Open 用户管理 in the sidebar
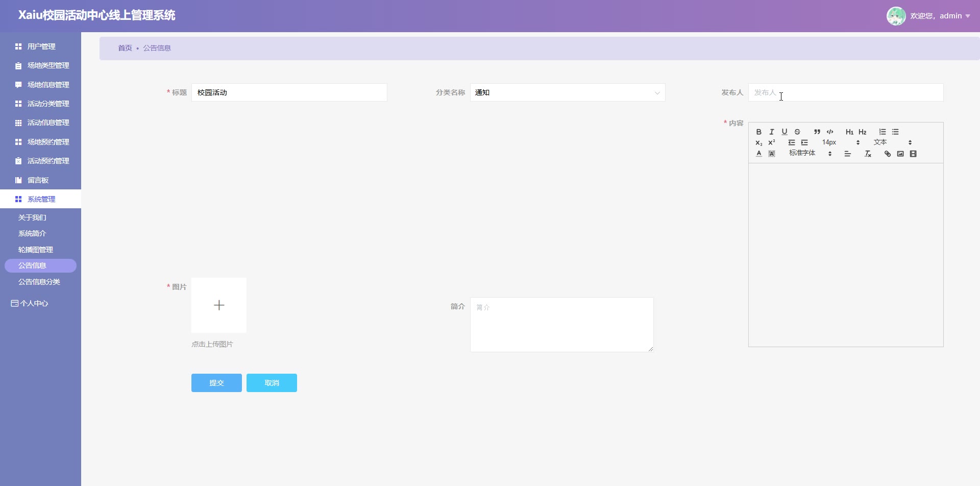 click(40, 46)
